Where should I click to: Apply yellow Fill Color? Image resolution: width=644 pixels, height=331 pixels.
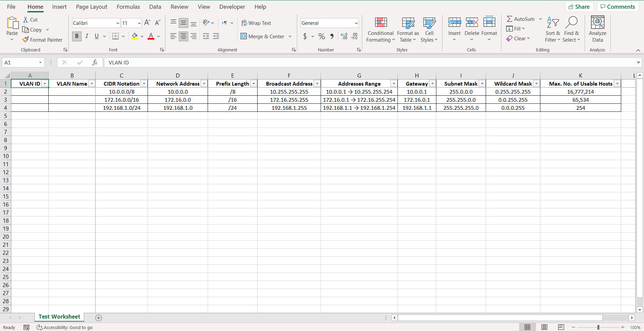tap(135, 36)
